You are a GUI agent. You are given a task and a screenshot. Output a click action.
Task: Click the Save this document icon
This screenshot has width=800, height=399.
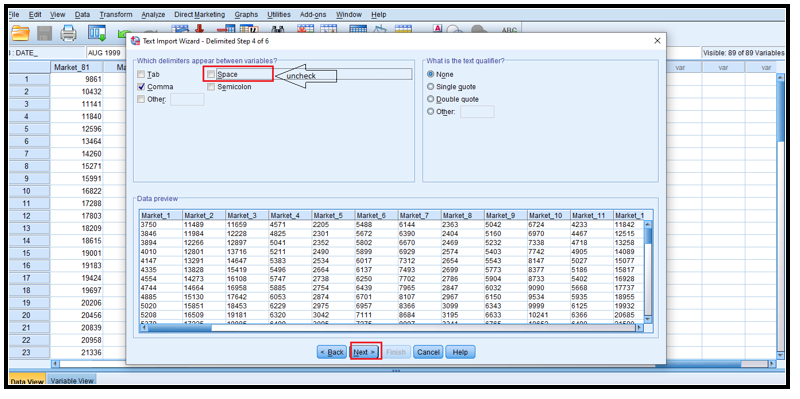[45, 34]
